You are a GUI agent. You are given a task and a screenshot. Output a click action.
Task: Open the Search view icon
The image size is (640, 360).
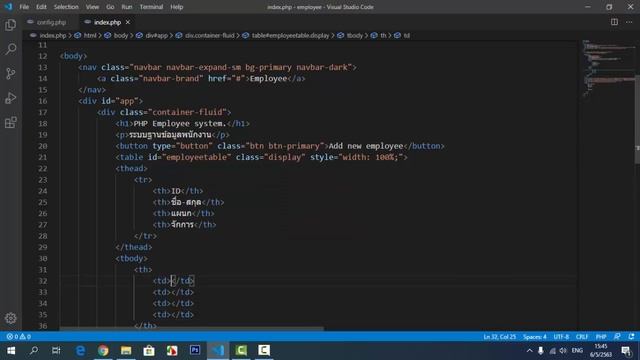pyautogui.click(x=11, y=49)
